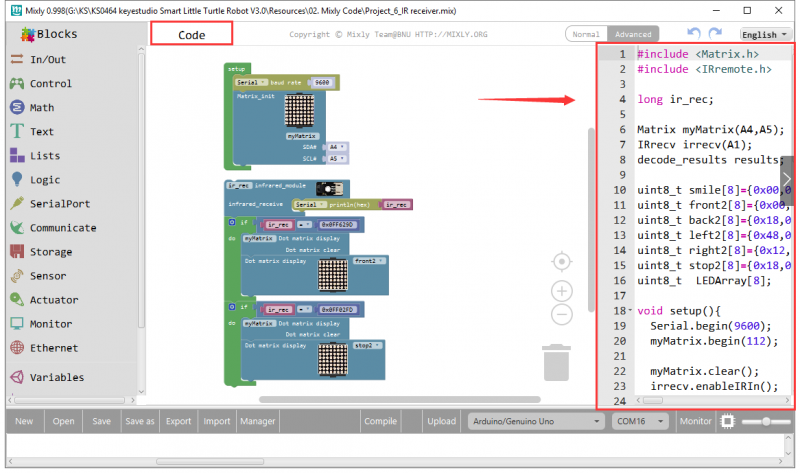The width and height of the screenshot is (800, 473).
Task: Adjust the zoom slider in bottom bar
Action: pos(765,421)
